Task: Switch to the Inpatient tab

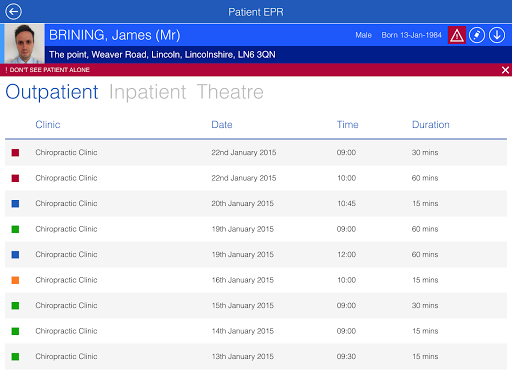Action: tap(147, 92)
